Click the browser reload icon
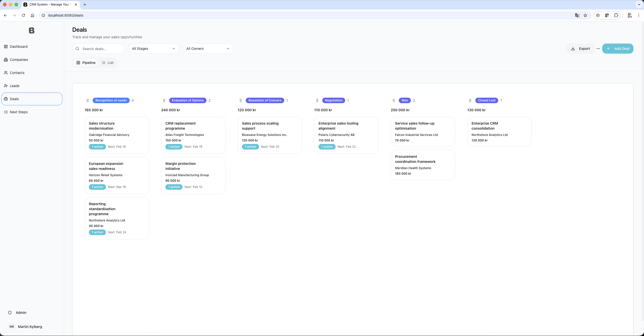Viewport: 644px width, 336px height. (x=23, y=15)
